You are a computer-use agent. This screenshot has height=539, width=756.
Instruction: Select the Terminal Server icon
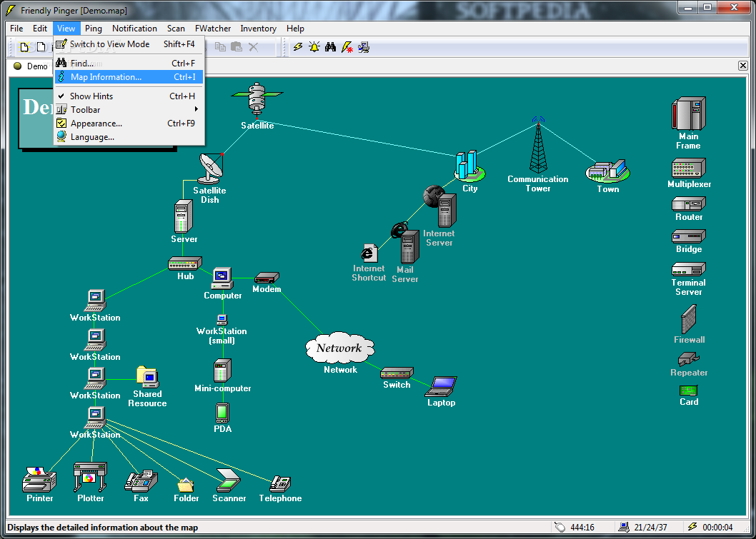coord(689,268)
